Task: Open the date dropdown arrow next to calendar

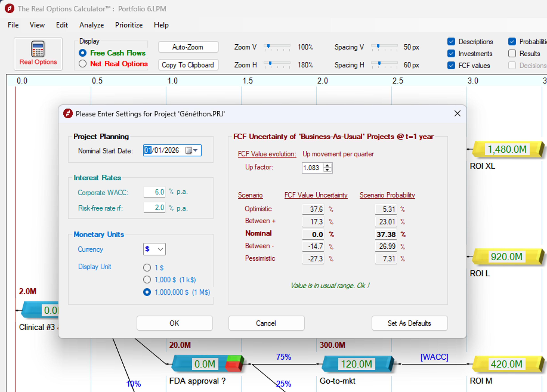Action: point(196,150)
